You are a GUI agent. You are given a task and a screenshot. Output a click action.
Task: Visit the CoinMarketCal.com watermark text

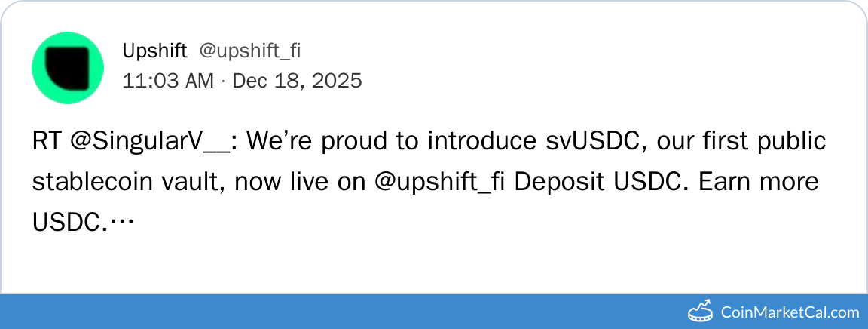coord(790,312)
